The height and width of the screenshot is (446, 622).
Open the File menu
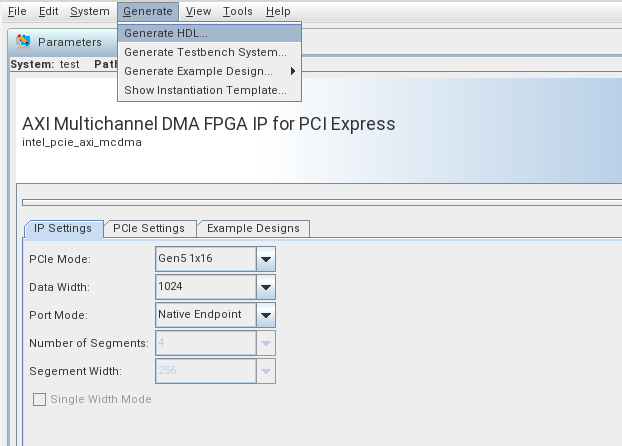pos(17,11)
